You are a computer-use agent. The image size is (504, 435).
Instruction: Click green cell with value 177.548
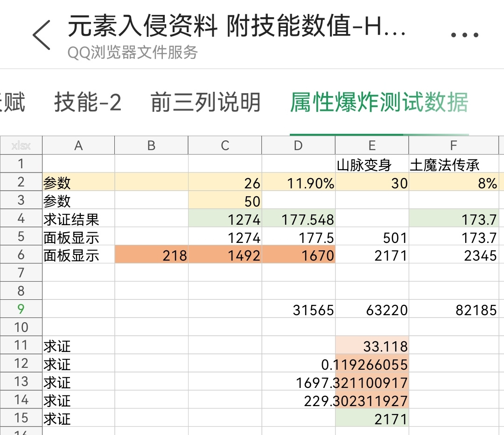coord(298,218)
